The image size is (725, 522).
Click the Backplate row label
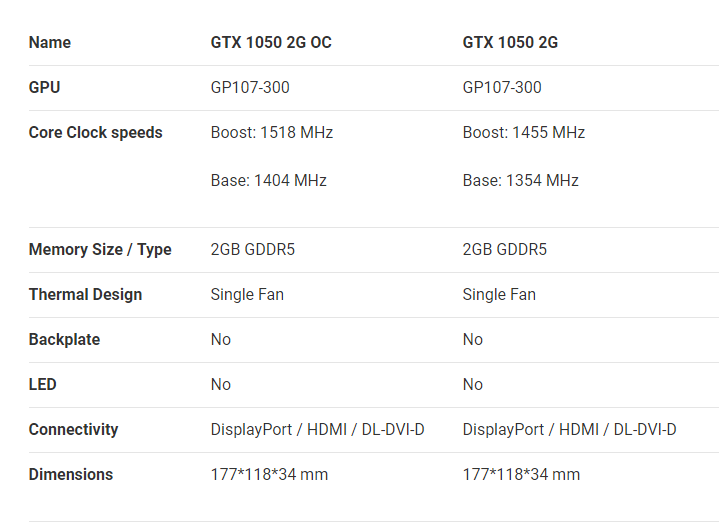(x=64, y=339)
